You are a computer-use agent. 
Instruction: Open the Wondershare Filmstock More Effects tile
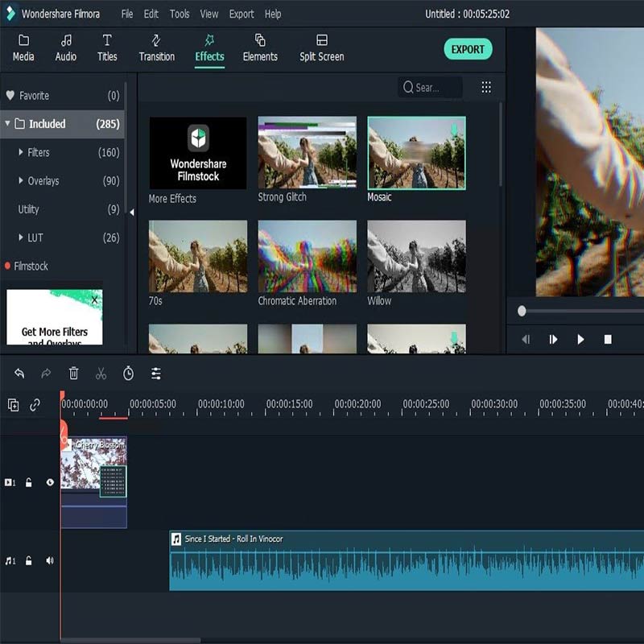coord(198,153)
